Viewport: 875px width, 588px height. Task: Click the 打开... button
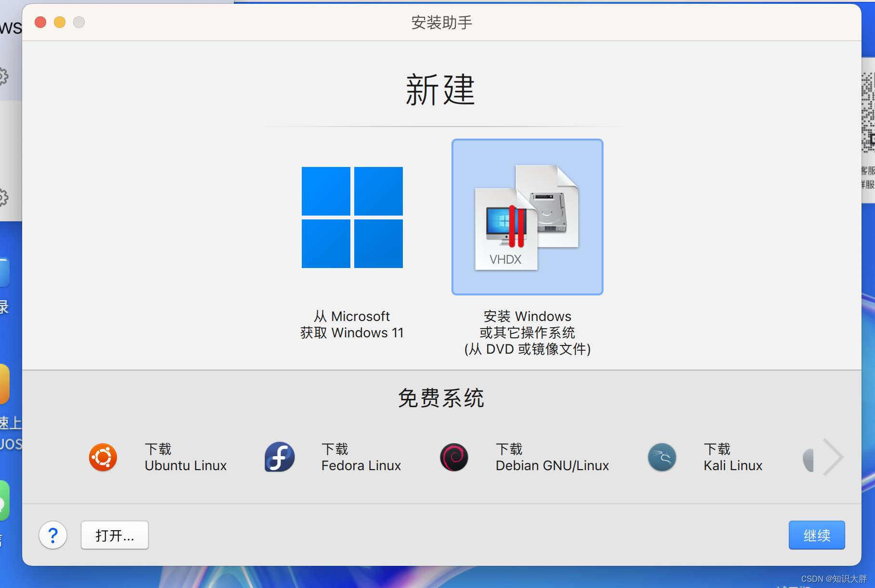click(115, 535)
